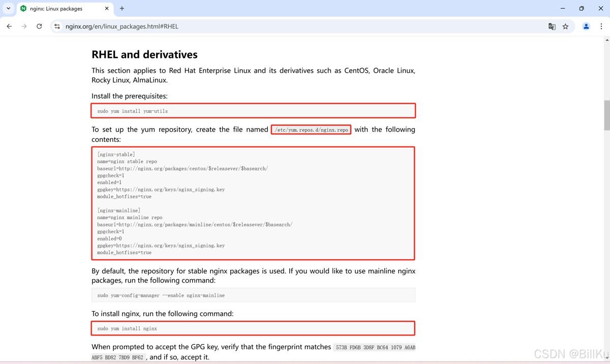Click the page vertical scrollbar thumb
The height and width of the screenshot is (364, 610).
[606, 115]
